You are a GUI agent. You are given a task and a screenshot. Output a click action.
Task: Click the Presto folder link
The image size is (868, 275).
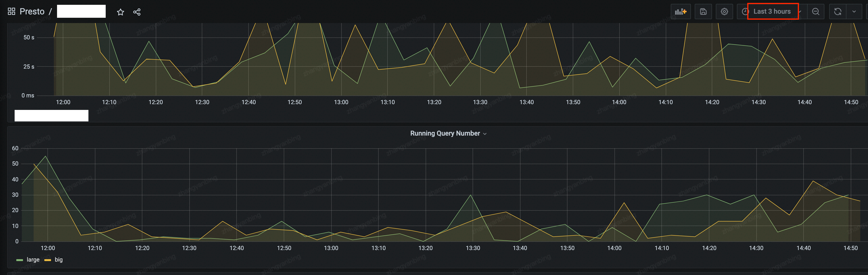pos(32,12)
